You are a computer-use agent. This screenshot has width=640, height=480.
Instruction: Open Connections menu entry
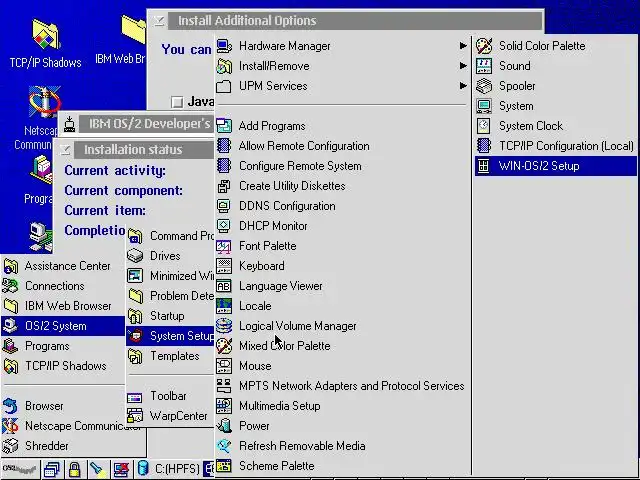[63, 286]
